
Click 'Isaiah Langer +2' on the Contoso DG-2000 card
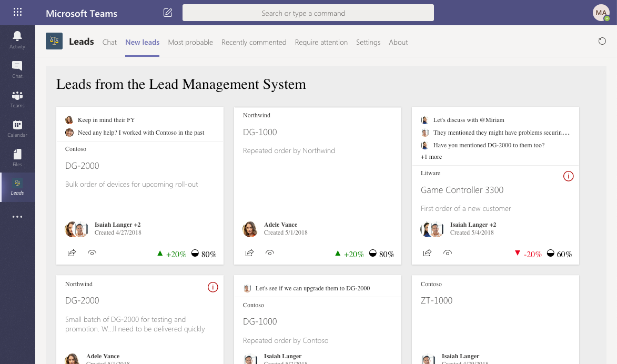pyautogui.click(x=117, y=225)
